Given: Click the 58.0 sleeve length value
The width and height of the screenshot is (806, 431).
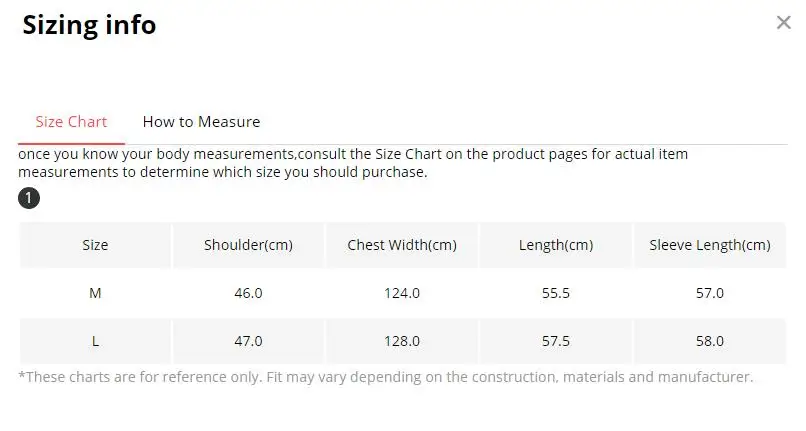Looking at the screenshot, I should tap(710, 341).
